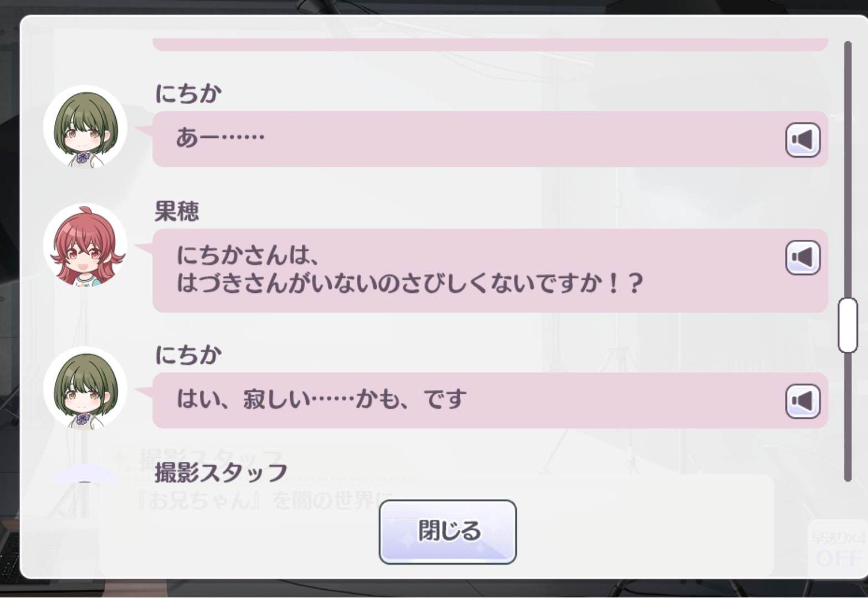
Task: Click Kaho's red-haired avatar icon
Action: (85, 245)
